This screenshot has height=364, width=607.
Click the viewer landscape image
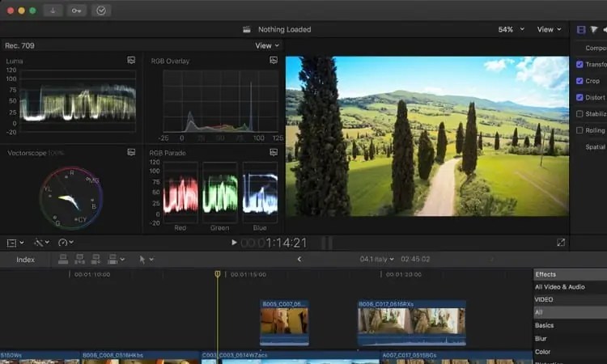point(427,136)
